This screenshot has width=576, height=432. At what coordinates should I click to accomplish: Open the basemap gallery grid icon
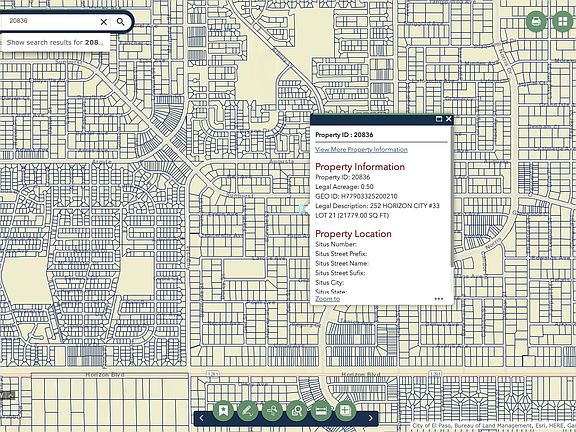pos(562,21)
